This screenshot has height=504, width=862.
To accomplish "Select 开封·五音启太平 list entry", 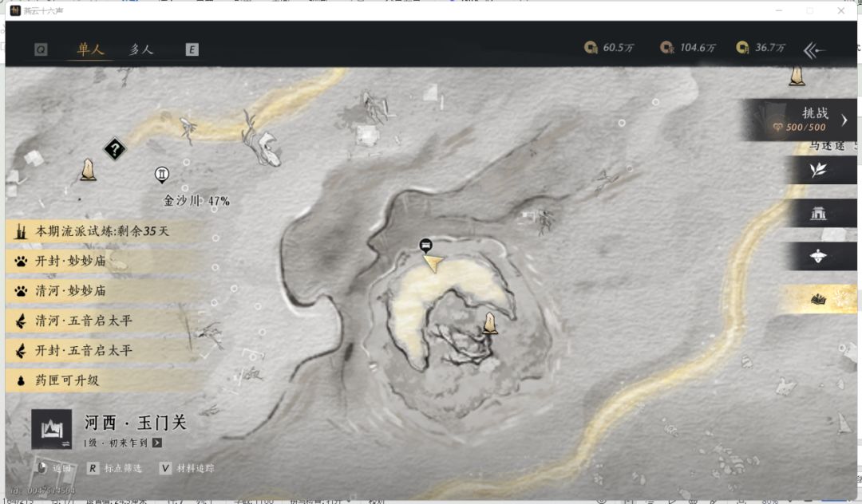I will (105, 351).
